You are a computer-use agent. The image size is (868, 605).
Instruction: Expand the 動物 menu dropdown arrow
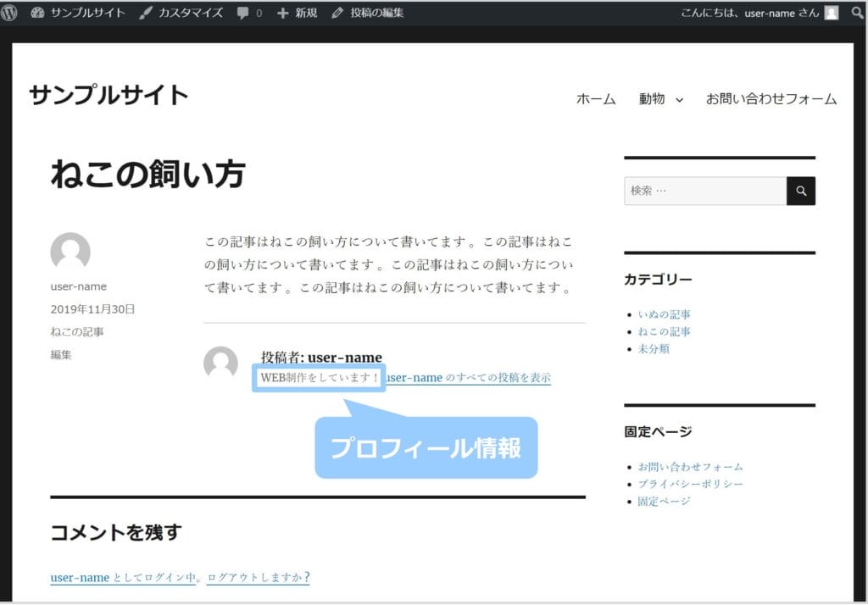(x=679, y=100)
